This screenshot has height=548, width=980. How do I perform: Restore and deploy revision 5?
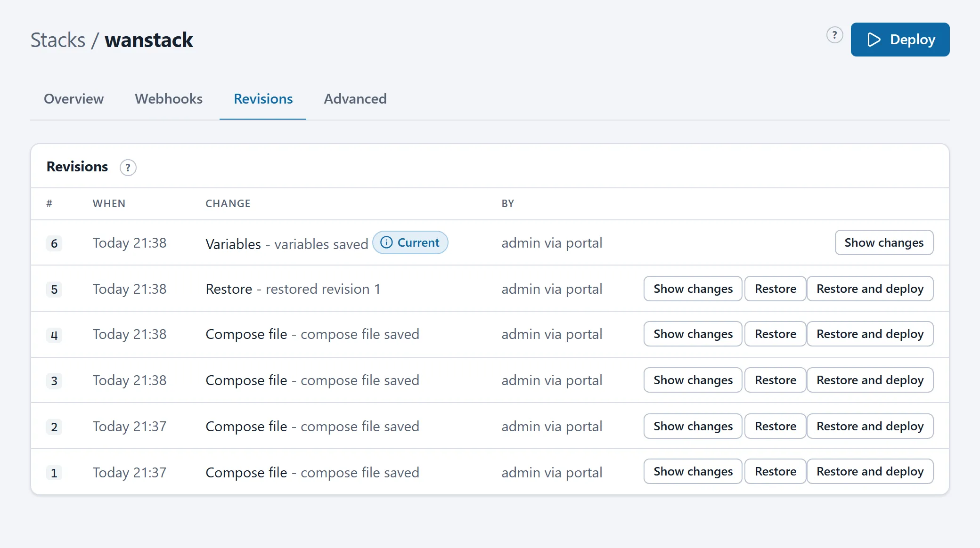tap(870, 289)
